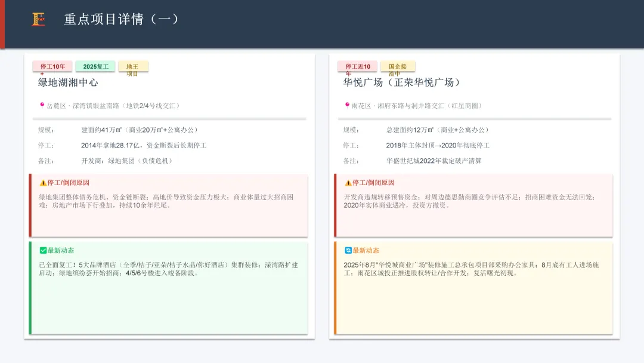The image size is (644, 363).
Task: Click the warning icon in 华悦广场 card
Action: [348, 183]
